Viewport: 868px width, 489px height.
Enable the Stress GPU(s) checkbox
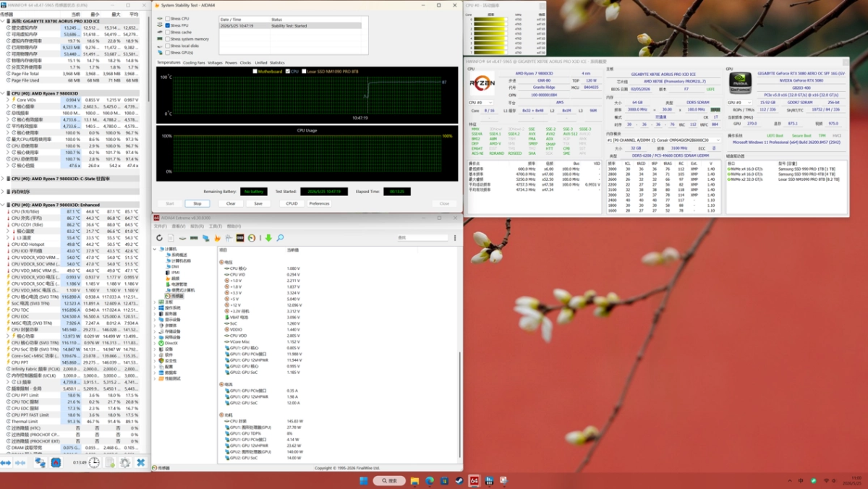click(x=167, y=53)
